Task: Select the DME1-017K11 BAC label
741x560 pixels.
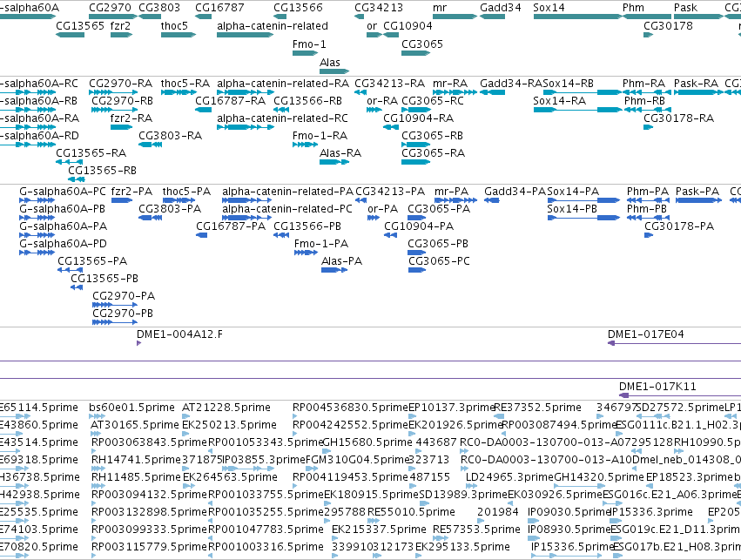Action: click(x=657, y=387)
